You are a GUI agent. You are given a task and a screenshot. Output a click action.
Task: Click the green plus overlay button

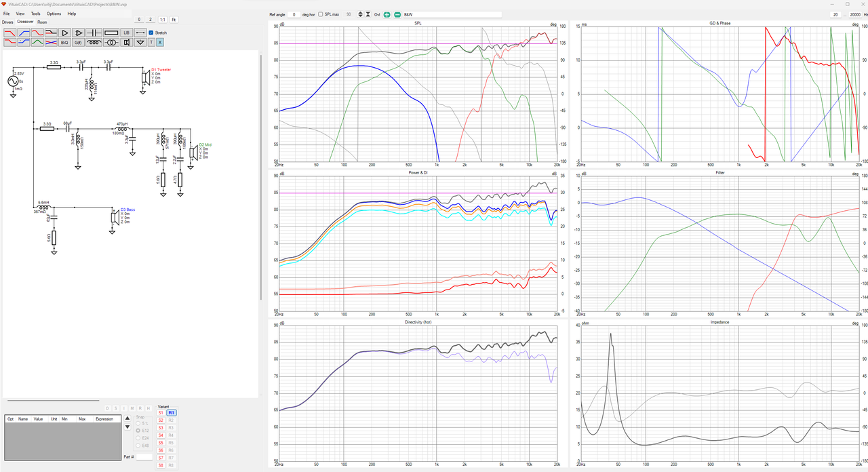[386, 14]
